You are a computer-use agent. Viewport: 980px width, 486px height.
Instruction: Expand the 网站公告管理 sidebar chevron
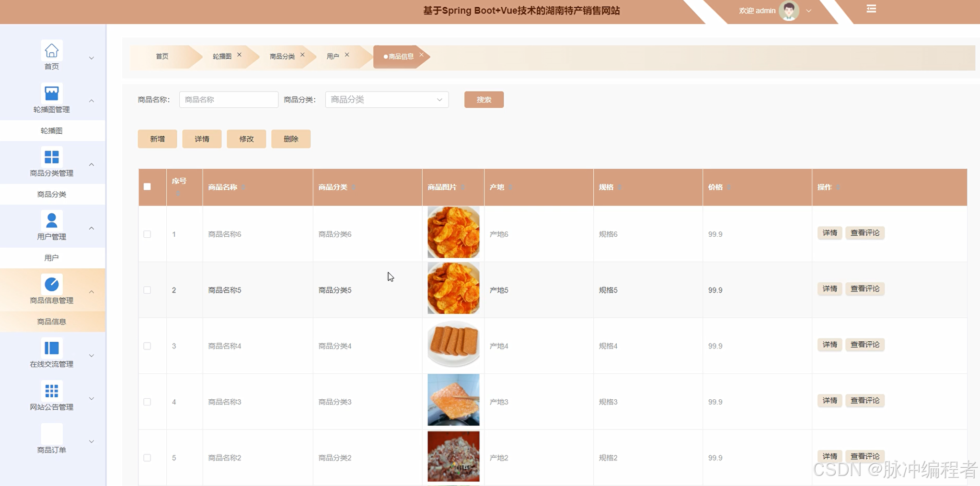click(x=92, y=398)
